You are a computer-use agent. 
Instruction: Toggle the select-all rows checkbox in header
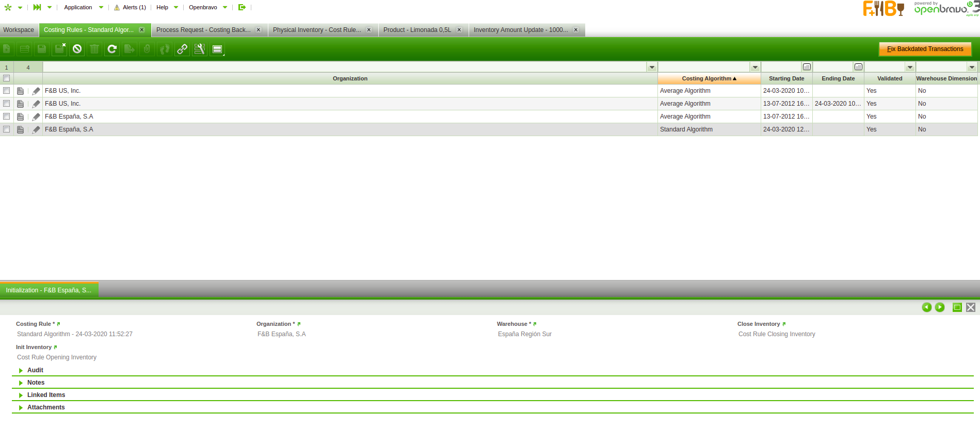[x=7, y=78]
